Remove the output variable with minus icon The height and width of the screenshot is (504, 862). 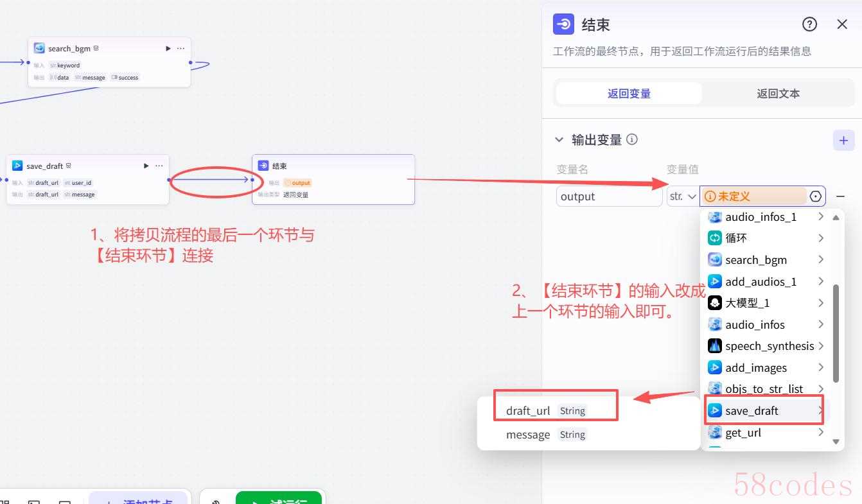point(840,196)
